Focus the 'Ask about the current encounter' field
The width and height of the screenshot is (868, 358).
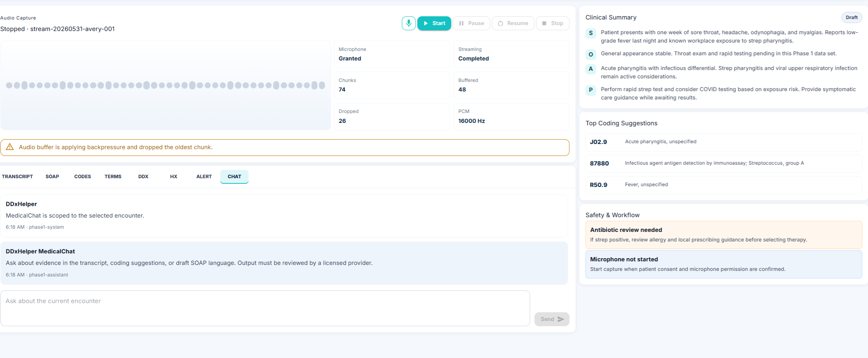coord(265,308)
